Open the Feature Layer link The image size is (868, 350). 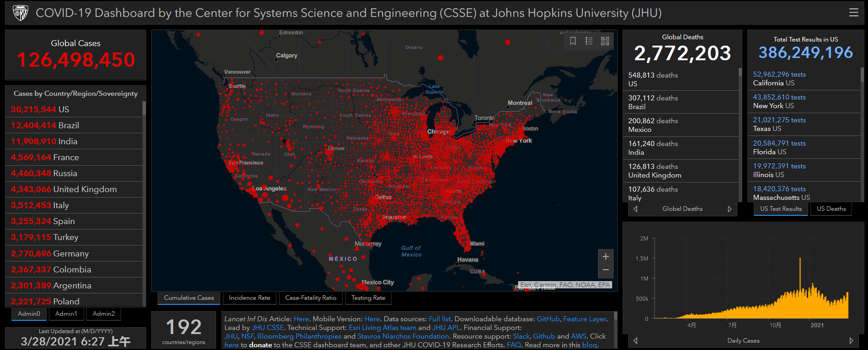coord(585,319)
